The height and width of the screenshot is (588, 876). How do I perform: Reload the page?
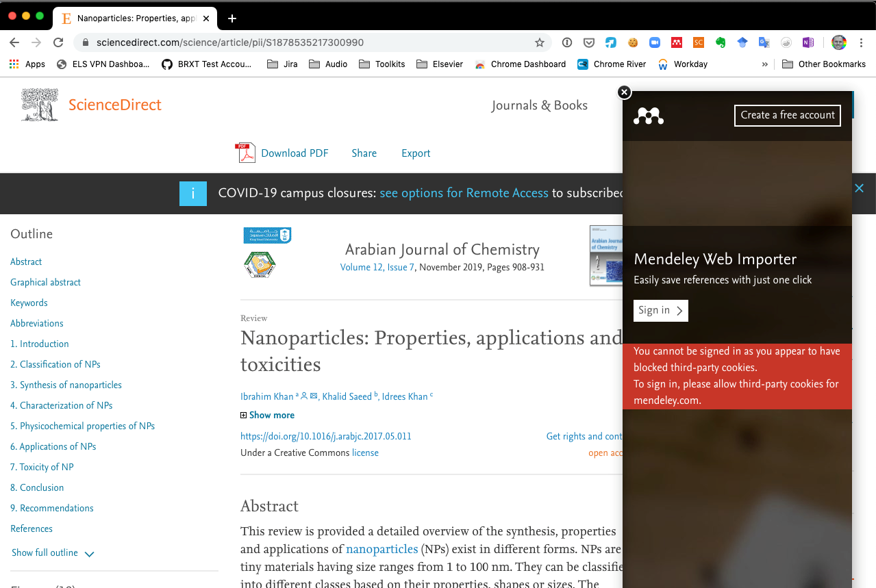(59, 42)
